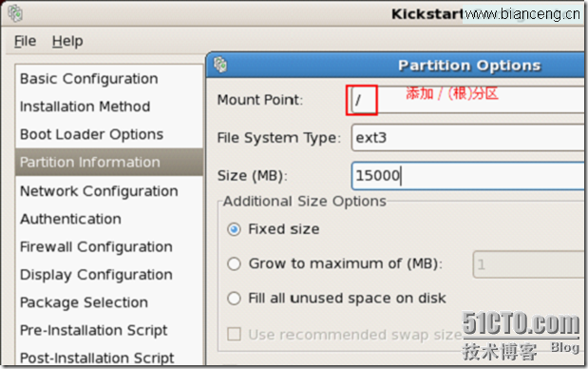Click the grow maximum value spinner field
588x369 pixels.
[529, 264]
